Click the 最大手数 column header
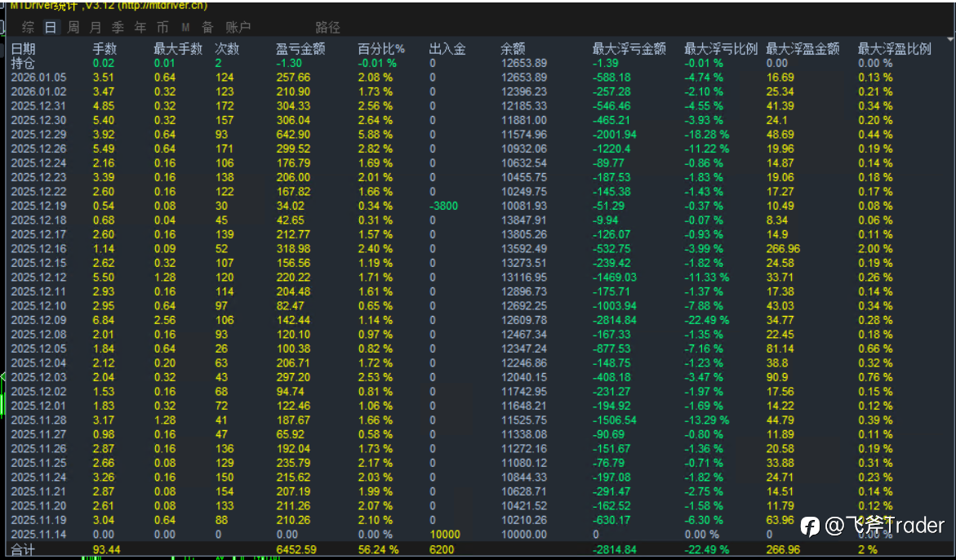 (x=178, y=49)
